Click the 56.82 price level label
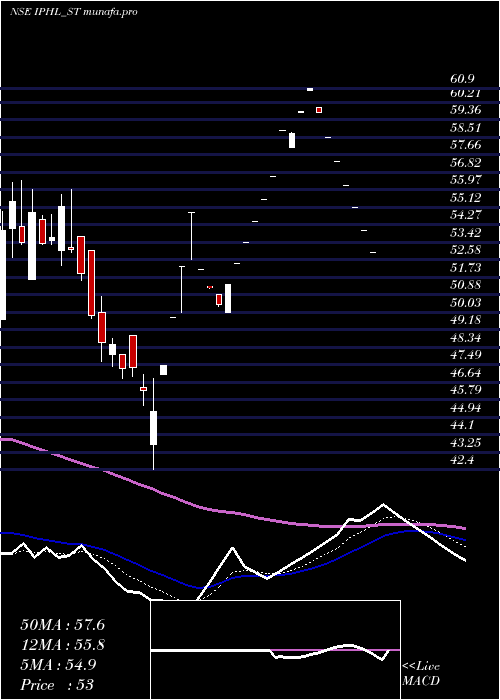 tap(465, 163)
